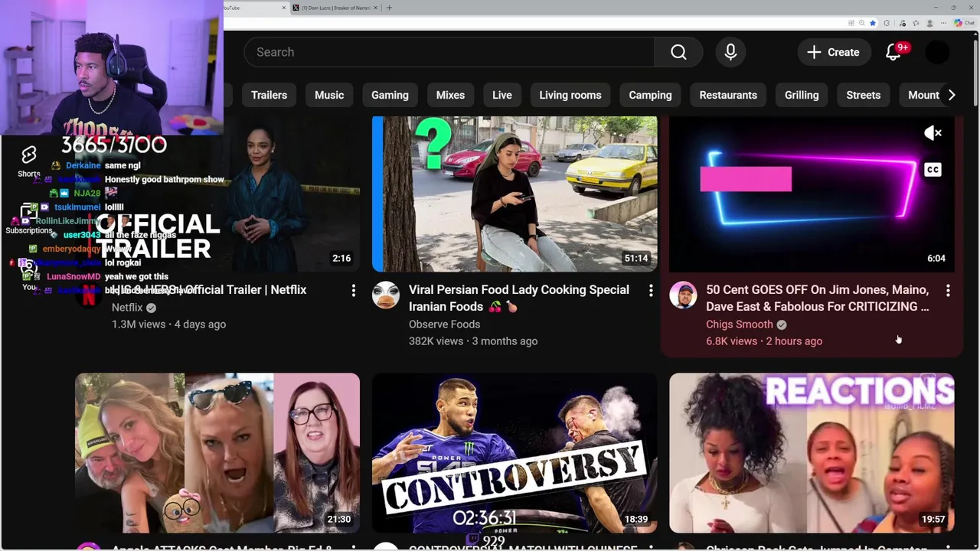
Task: Select the Streets category chip
Action: [864, 95]
